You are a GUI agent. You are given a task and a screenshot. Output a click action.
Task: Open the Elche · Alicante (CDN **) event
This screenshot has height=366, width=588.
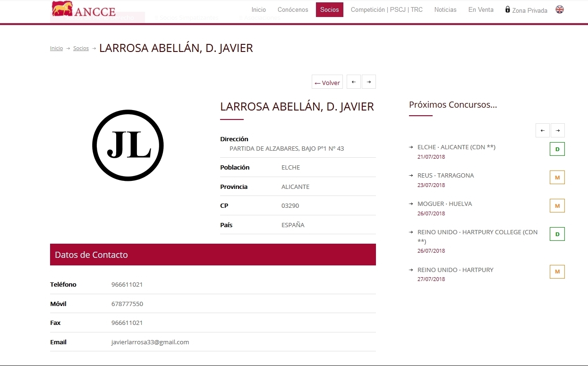click(456, 147)
